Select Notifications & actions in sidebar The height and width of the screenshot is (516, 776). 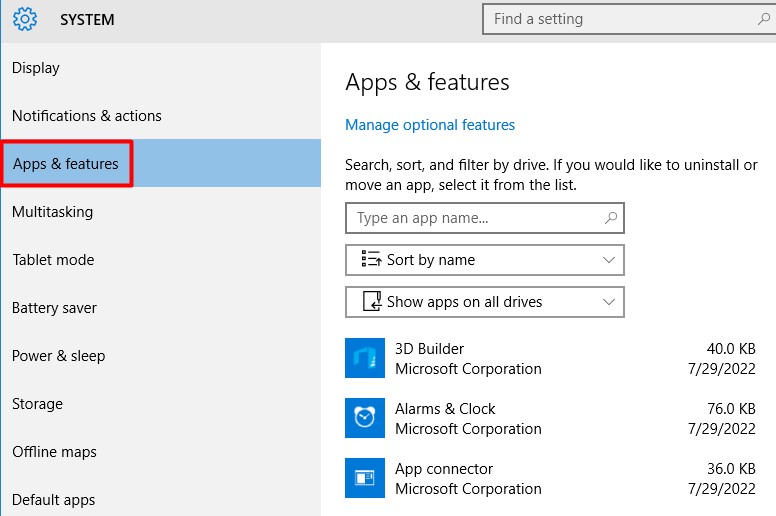[x=86, y=116]
